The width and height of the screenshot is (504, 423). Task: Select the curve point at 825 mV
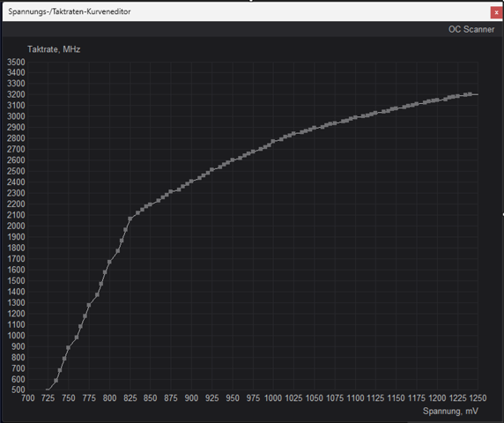[130, 219]
